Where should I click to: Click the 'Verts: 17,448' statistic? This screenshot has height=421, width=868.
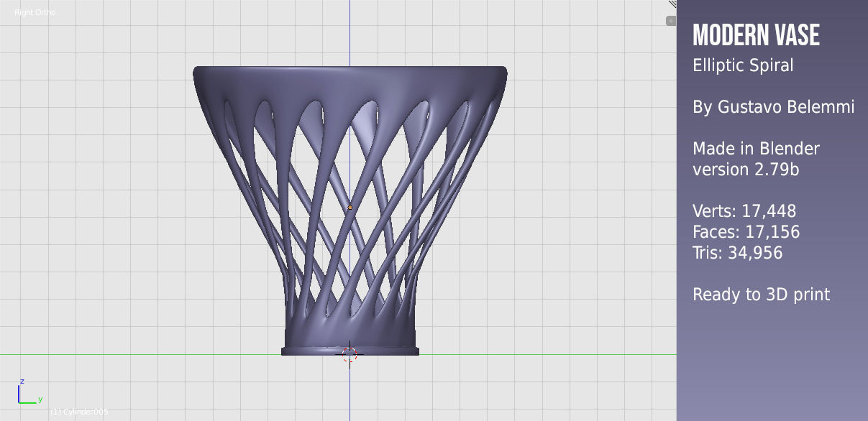pyautogui.click(x=744, y=211)
